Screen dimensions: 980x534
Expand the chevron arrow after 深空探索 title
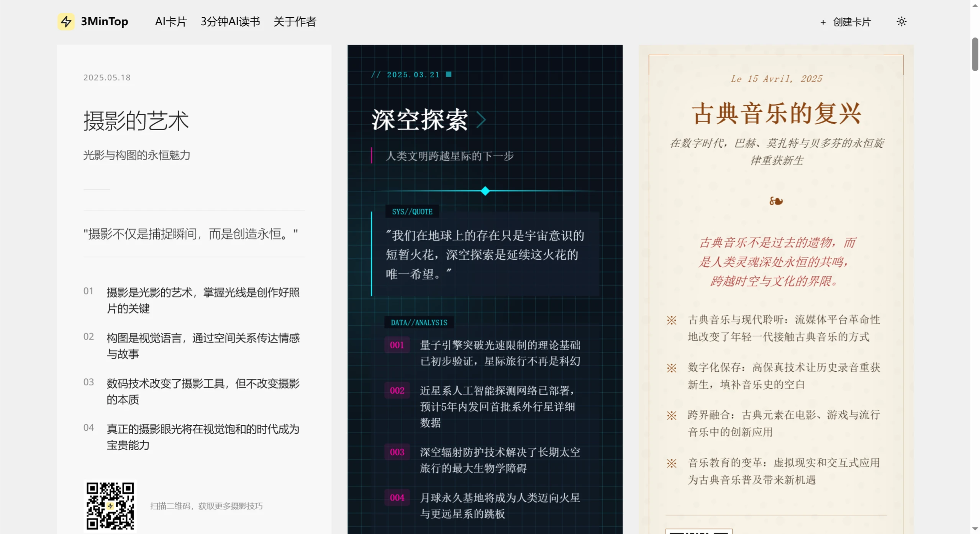pyautogui.click(x=482, y=120)
